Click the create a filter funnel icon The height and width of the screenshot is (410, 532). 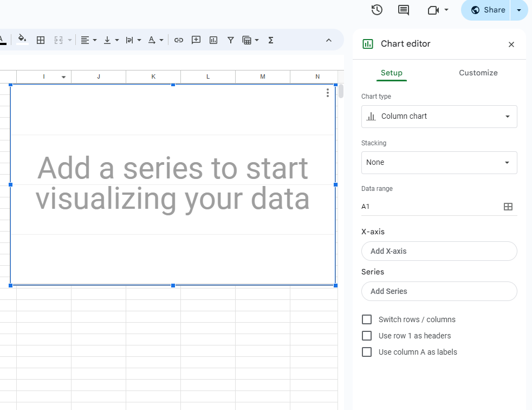[x=230, y=40]
